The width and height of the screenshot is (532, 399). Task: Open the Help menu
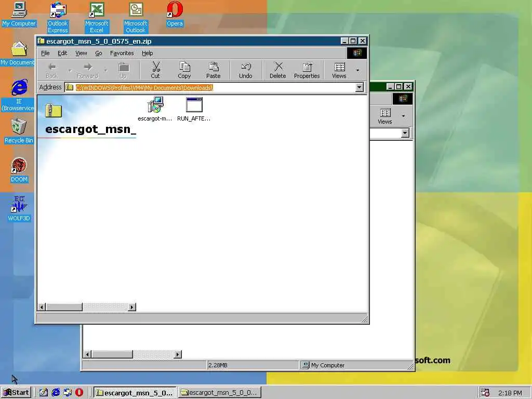pos(147,53)
